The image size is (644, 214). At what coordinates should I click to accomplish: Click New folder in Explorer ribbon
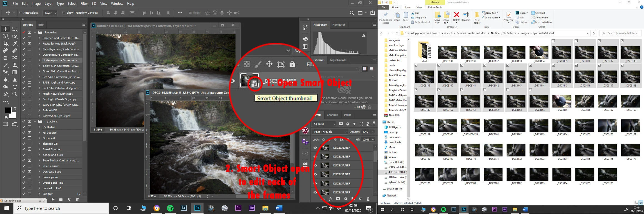click(477, 17)
